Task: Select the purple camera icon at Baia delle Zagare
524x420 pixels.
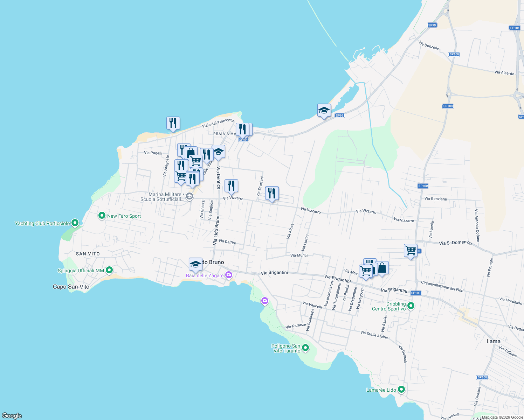Action: click(x=229, y=275)
